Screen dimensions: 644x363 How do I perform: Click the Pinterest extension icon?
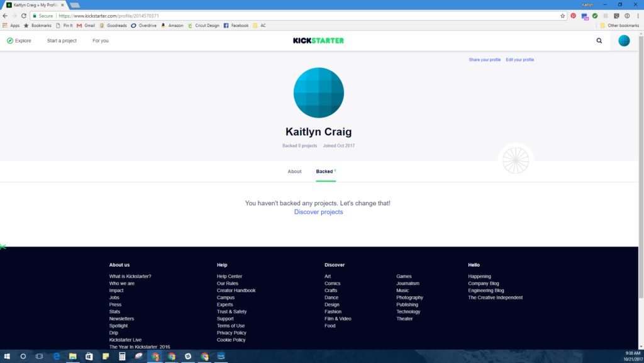(x=574, y=16)
